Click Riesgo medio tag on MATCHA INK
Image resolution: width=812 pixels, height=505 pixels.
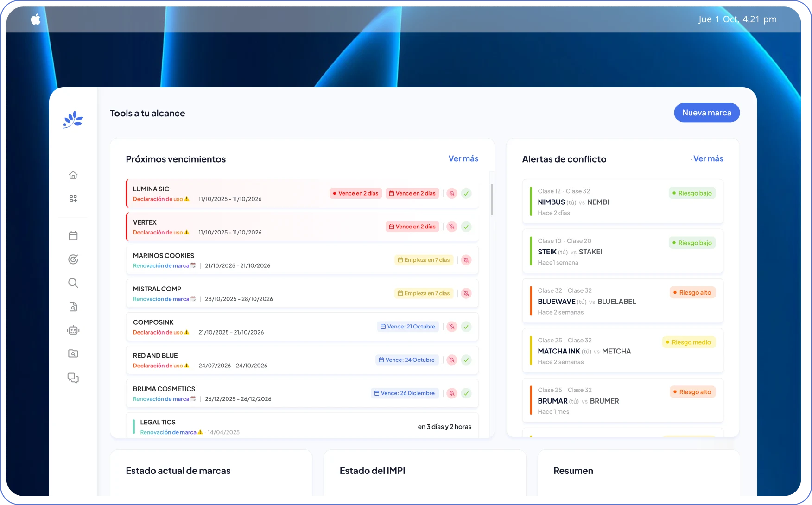click(x=689, y=342)
